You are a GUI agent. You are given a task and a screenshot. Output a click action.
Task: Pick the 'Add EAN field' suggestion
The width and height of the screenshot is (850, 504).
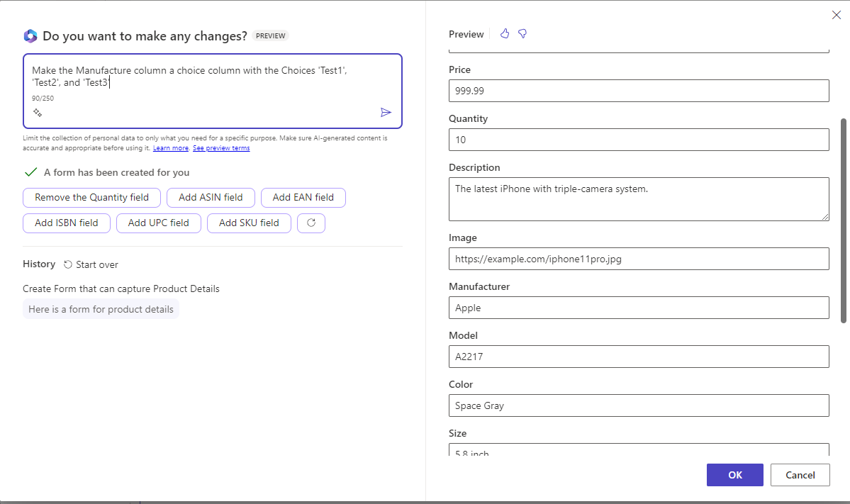point(303,198)
